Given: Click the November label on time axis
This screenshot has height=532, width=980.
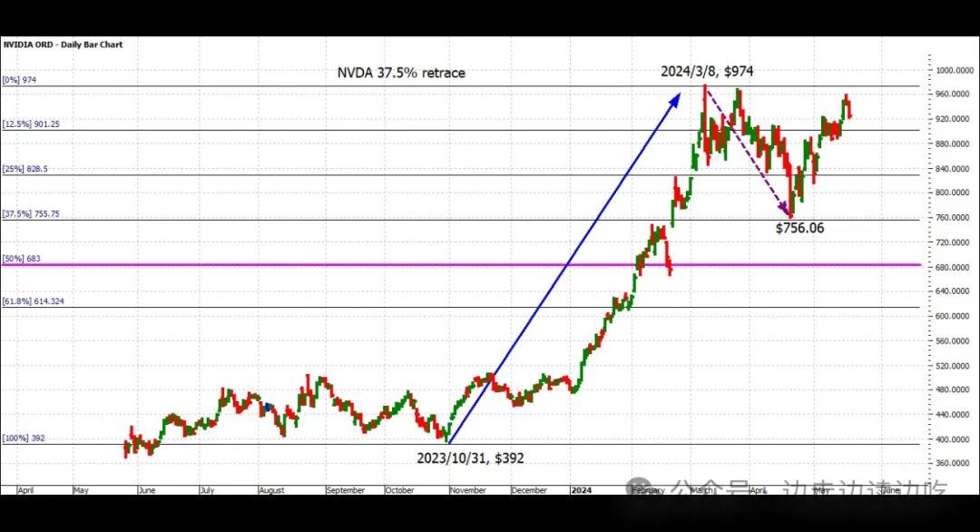Looking at the screenshot, I should 467,490.
